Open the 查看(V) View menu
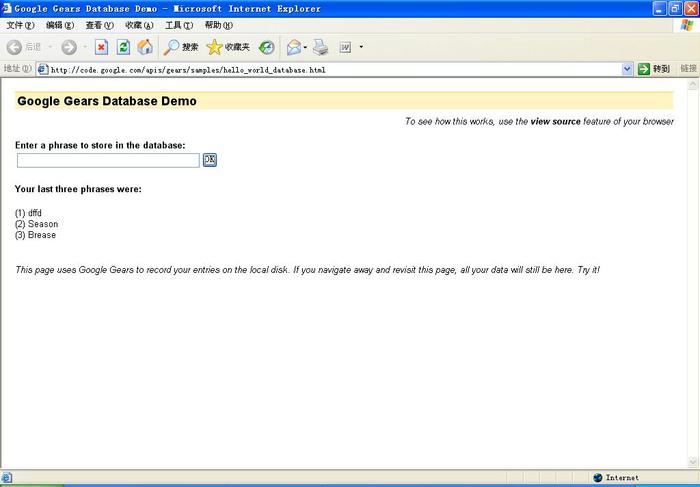700x487 pixels. tap(100, 25)
